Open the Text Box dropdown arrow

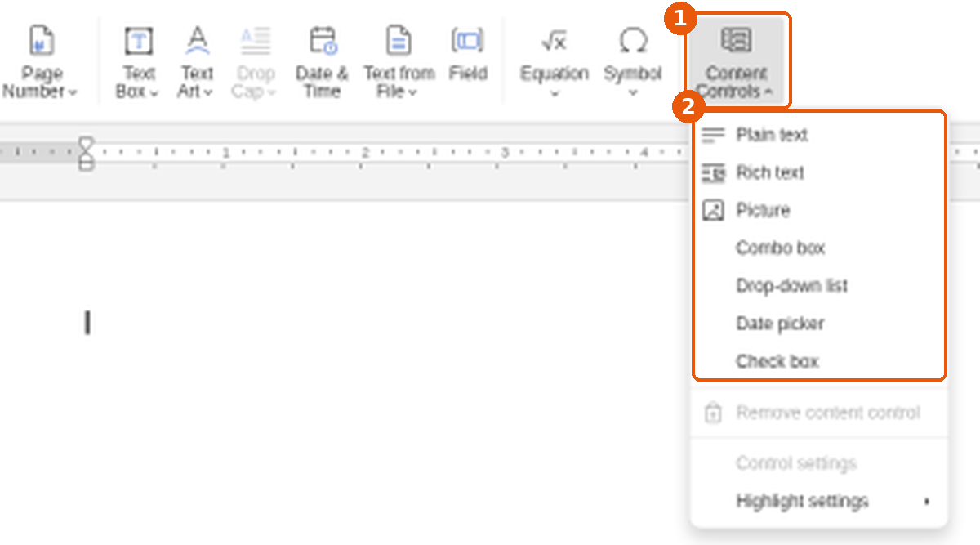(x=154, y=92)
